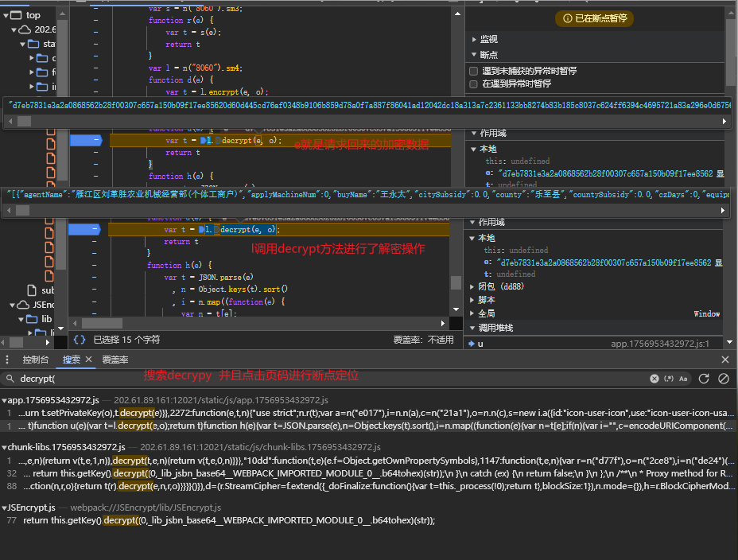Click the call stack arrow beside u
This screenshot has width=738, height=560.
tap(472, 344)
